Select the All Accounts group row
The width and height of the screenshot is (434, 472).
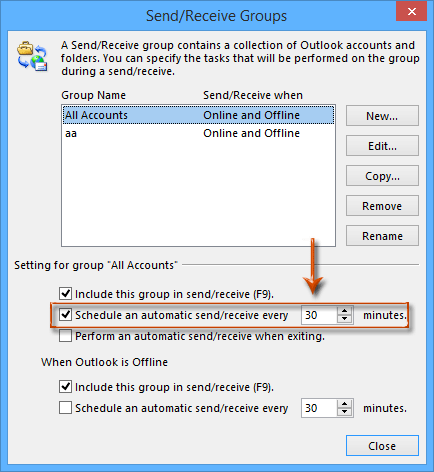(x=198, y=115)
